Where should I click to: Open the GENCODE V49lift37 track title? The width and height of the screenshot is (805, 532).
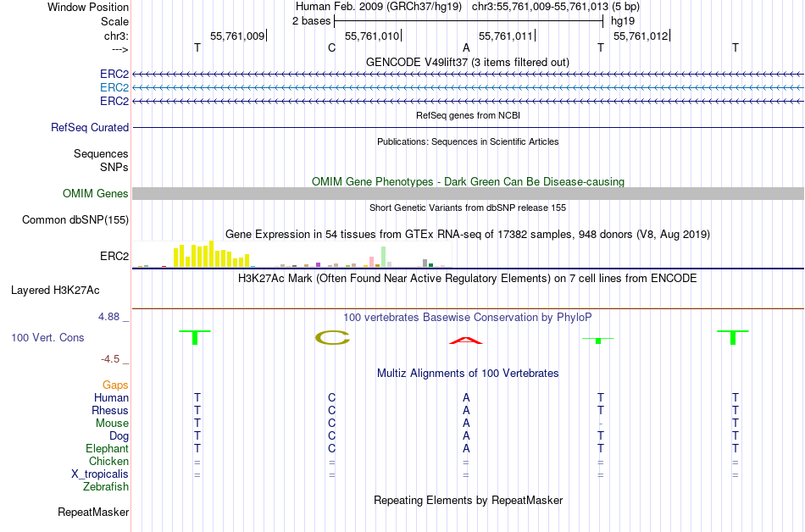[467, 63]
